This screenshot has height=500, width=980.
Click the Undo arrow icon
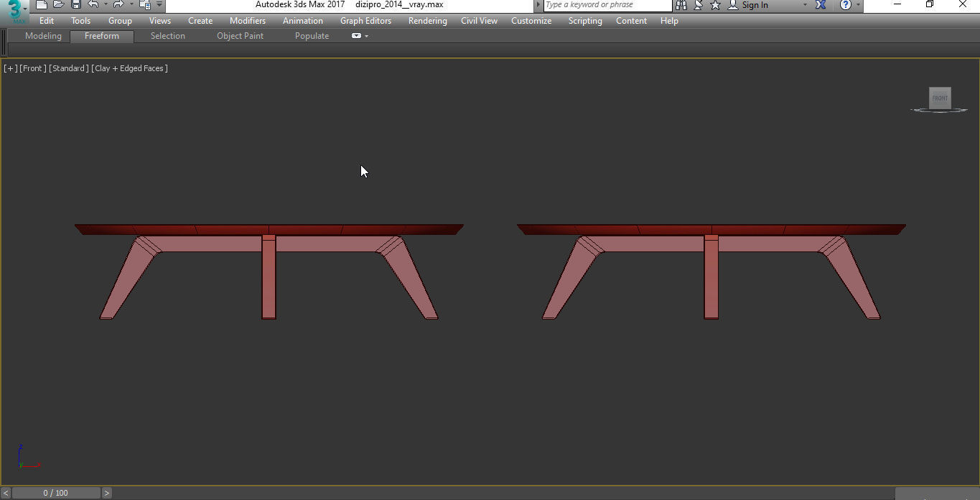[93, 5]
